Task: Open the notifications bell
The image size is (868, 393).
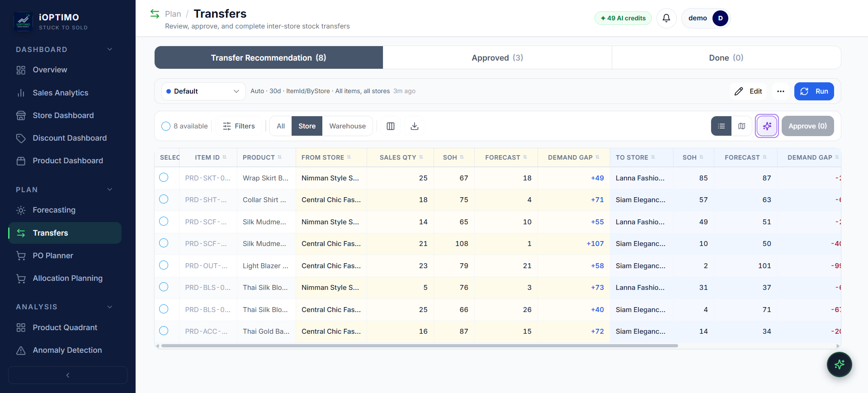Action: [x=666, y=18]
